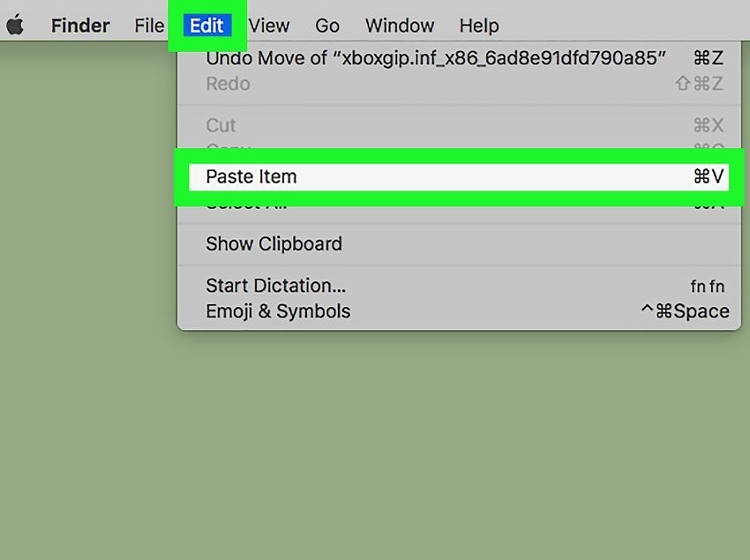Open Emoji & Symbols picker
Screen dimensions: 750x560
(x=278, y=311)
